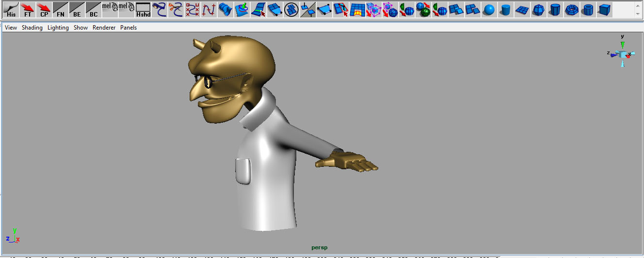Image resolution: width=644 pixels, height=258 pixels.
Task: Click the blue and green spheres icon
Action: point(423,10)
